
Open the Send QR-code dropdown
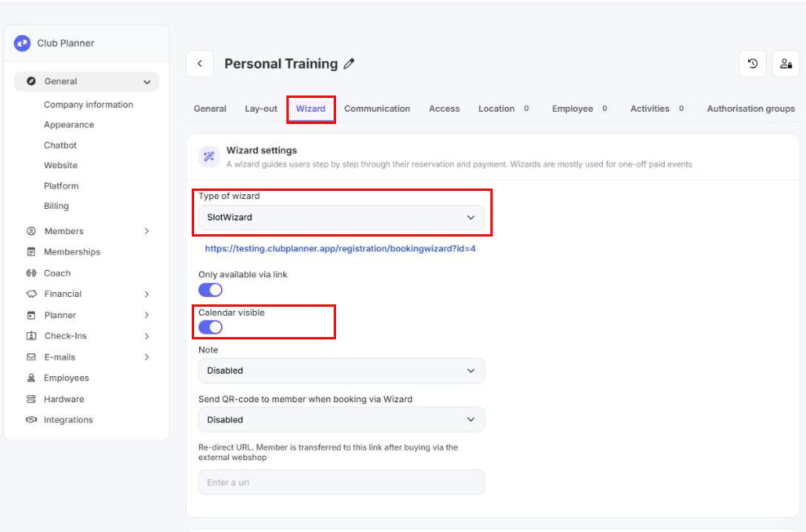(341, 420)
